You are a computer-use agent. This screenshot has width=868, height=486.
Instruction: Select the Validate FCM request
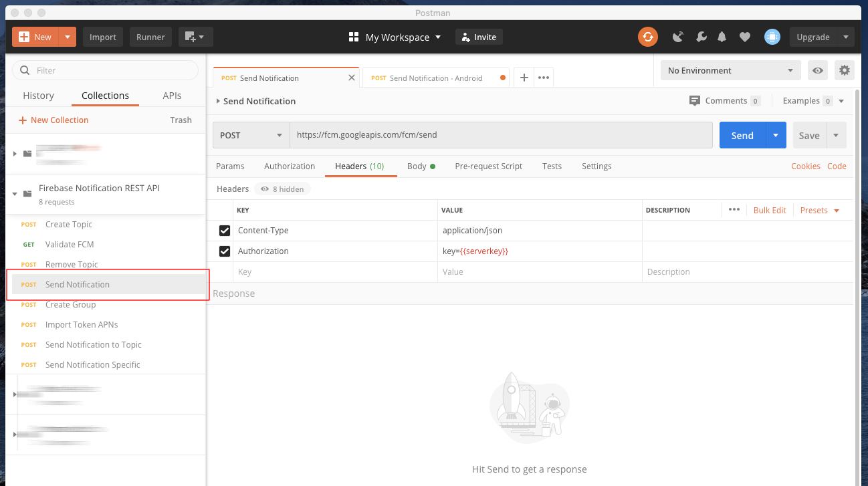pos(107,244)
